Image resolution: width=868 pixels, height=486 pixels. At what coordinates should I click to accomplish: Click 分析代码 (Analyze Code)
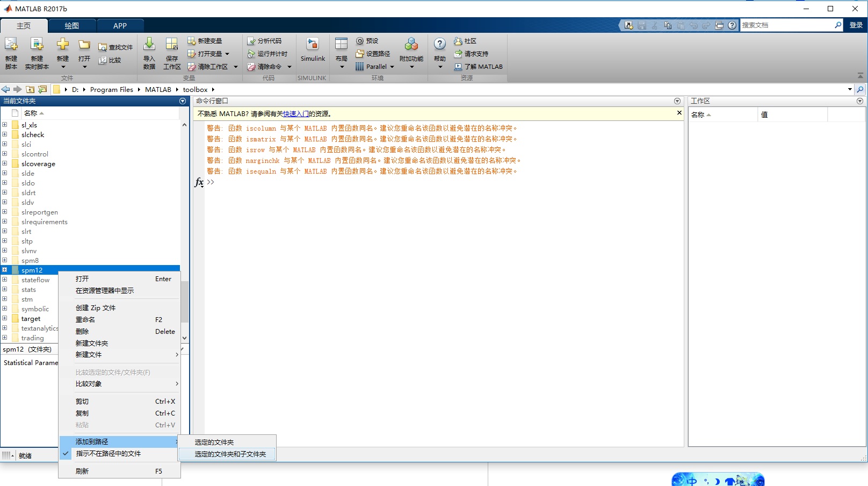(x=264, y=41)
